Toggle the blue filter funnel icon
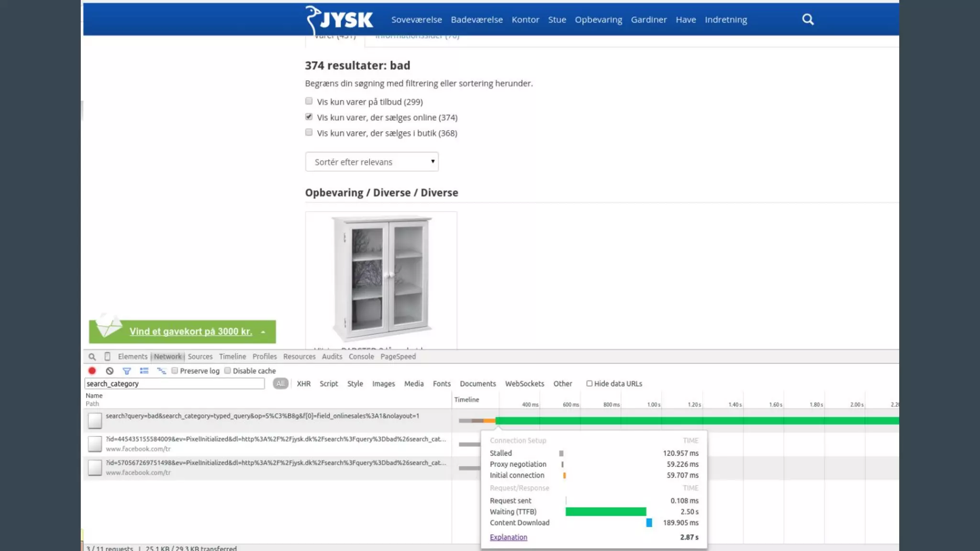 127,371
